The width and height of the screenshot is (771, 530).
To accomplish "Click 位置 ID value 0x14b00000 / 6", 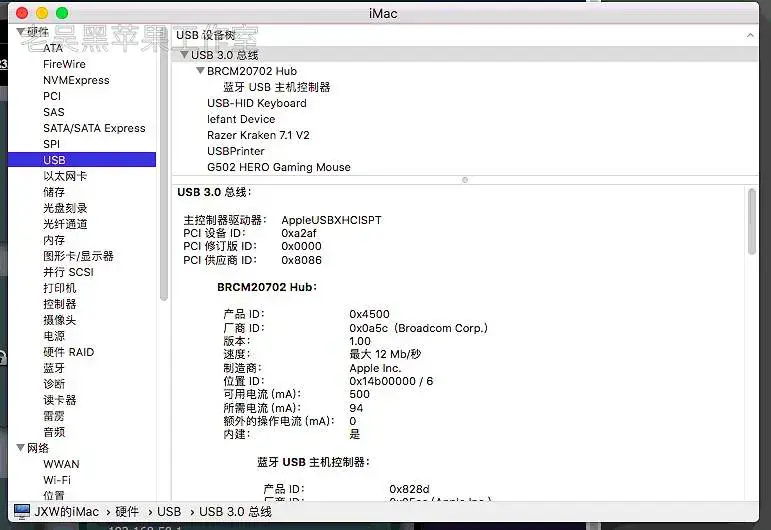I will (x=391, y=381).
